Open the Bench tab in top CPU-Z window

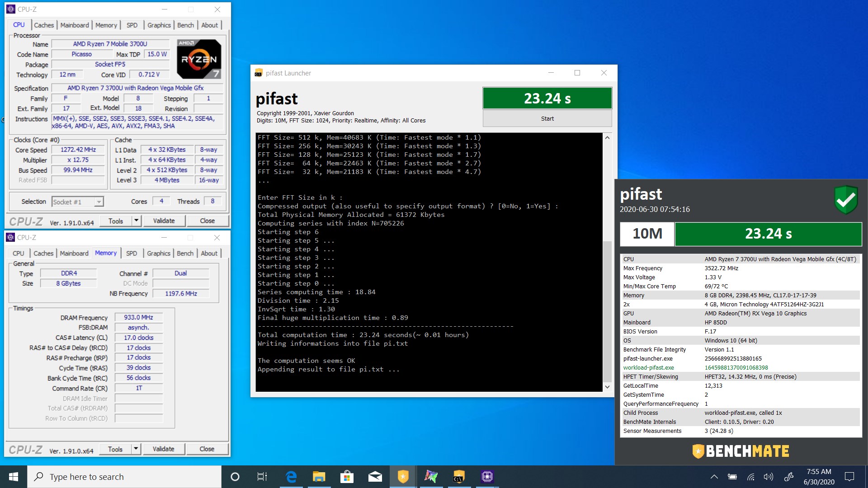(x=185, y=25)
